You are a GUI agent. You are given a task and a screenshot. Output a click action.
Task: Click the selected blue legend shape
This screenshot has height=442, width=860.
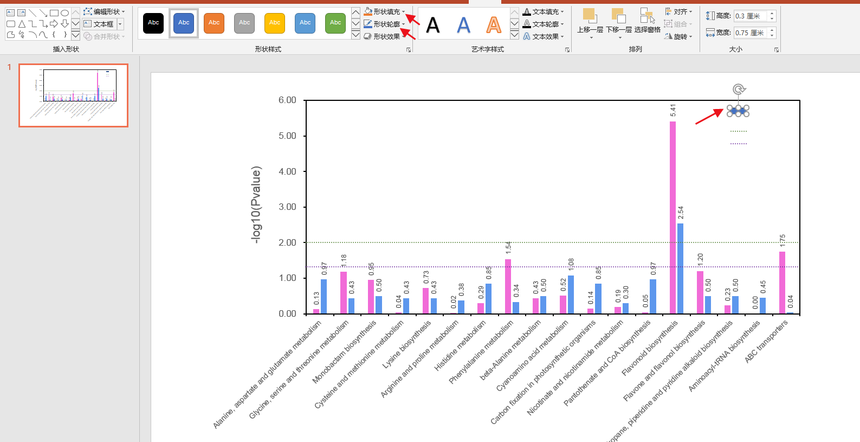point(738,111)
